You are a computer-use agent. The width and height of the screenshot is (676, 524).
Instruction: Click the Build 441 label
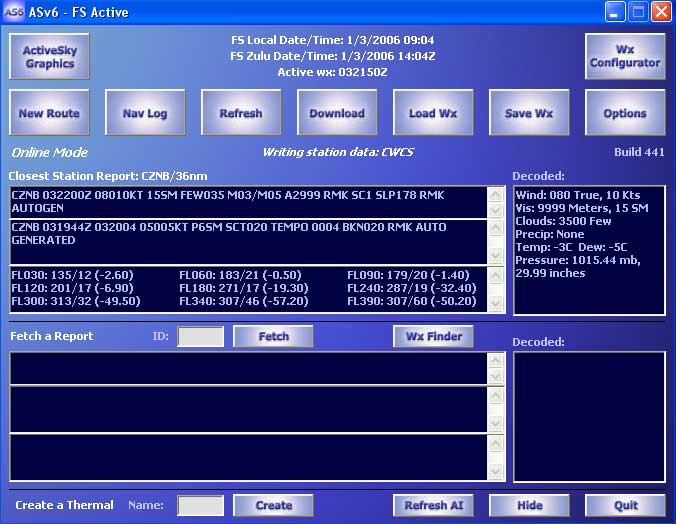(x=639, y=152)
